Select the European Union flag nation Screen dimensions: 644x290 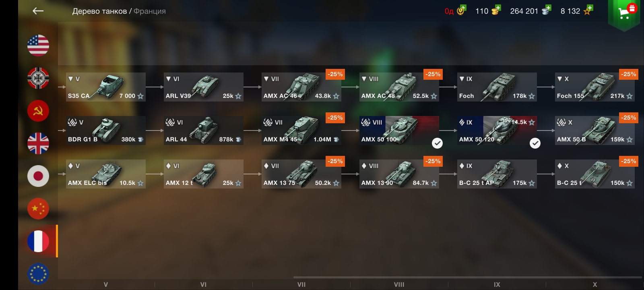pos(38,274)
